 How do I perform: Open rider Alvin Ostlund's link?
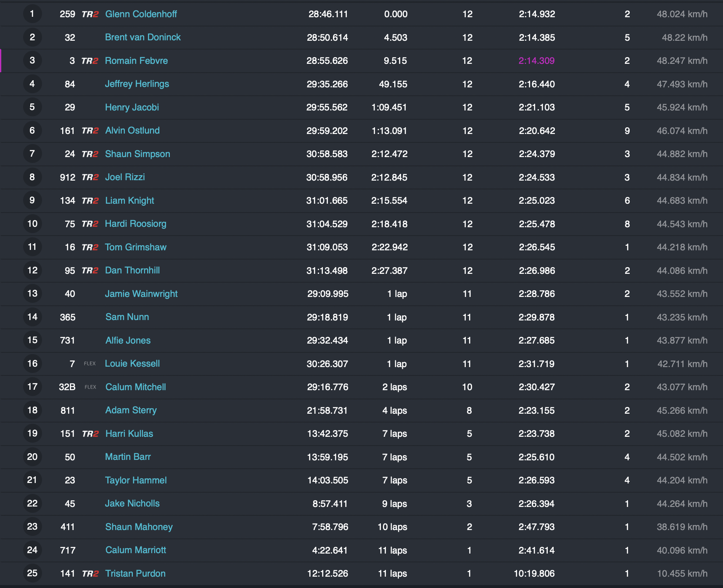point(132,131)
